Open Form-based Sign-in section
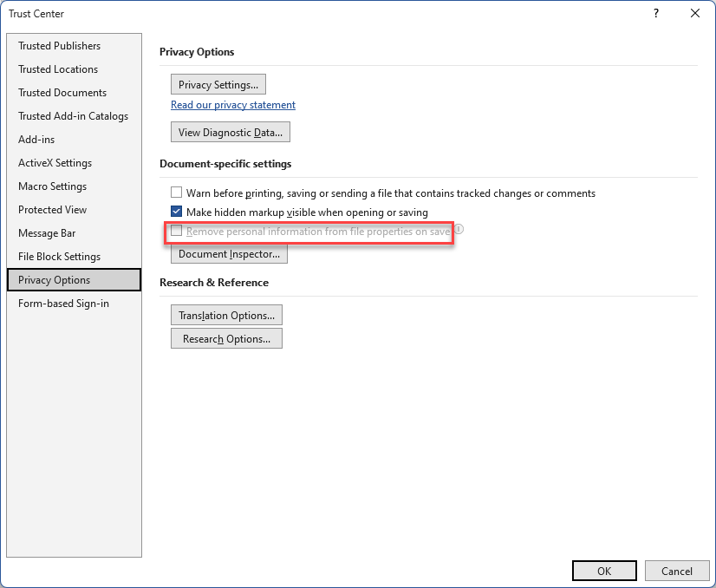This screenshot has height=588, width=716. tap(74, 304)
